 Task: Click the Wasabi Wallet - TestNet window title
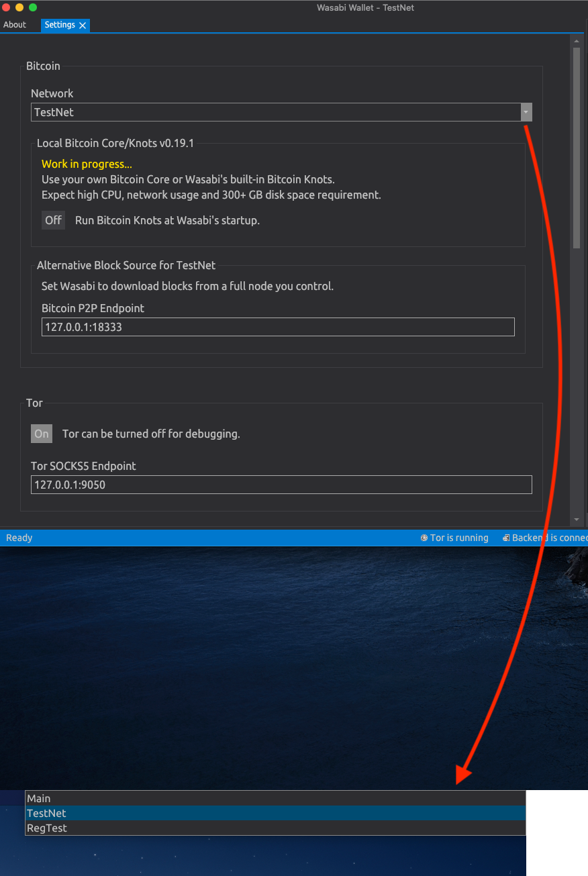click(x=366, y=7)
